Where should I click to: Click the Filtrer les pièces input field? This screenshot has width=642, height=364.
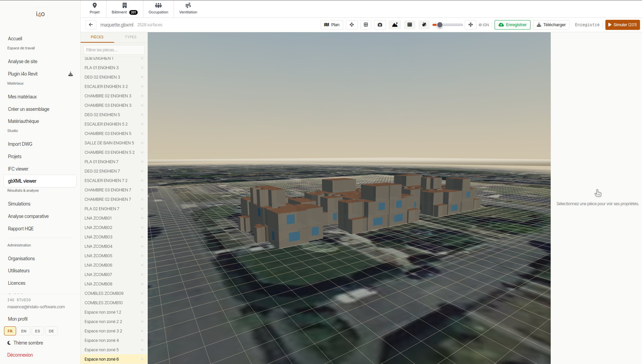114,50
